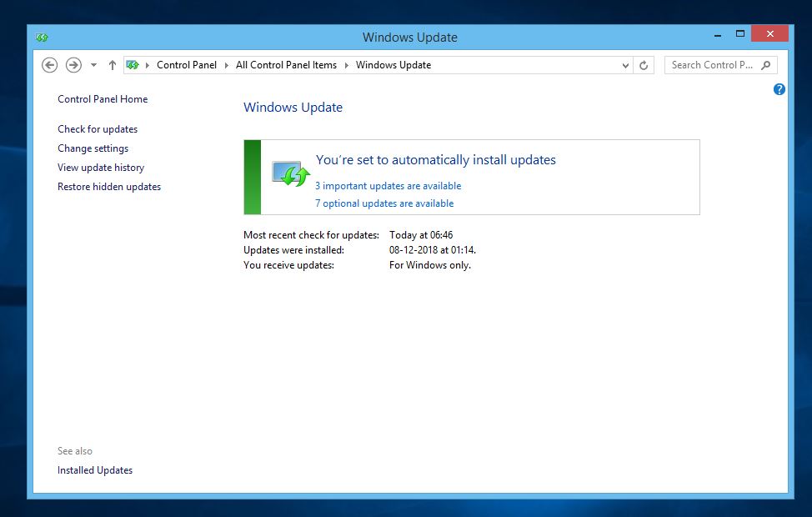This screenshot has height=517, width=812.
Task: Open Control Panel Home link
Action: click(103, 99)
